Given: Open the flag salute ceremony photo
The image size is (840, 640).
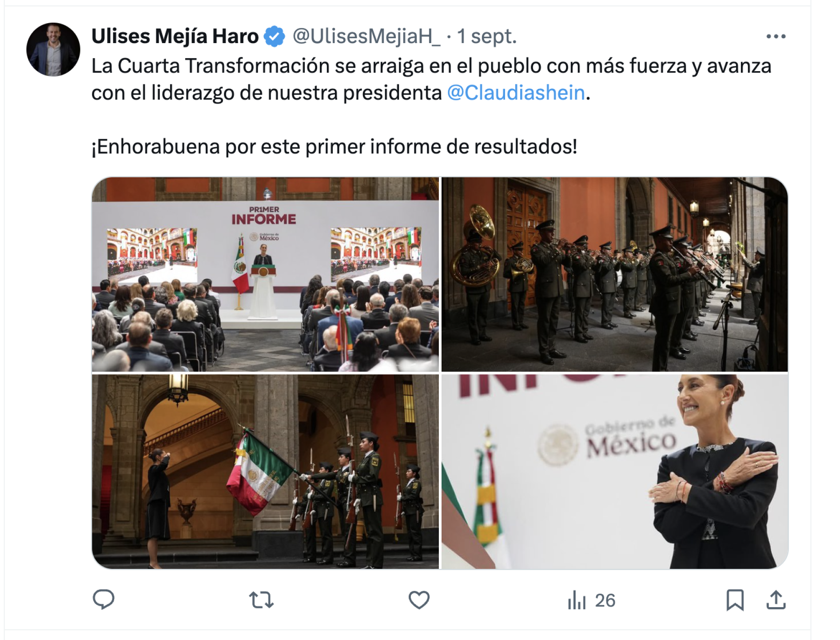Looking at the screenshot, I should [265, 472].
